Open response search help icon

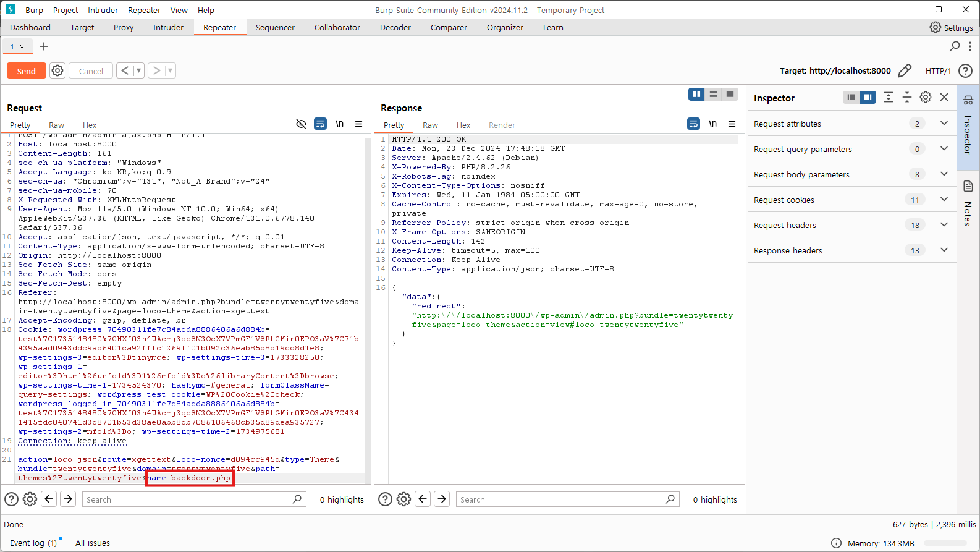tap(385, 499)
